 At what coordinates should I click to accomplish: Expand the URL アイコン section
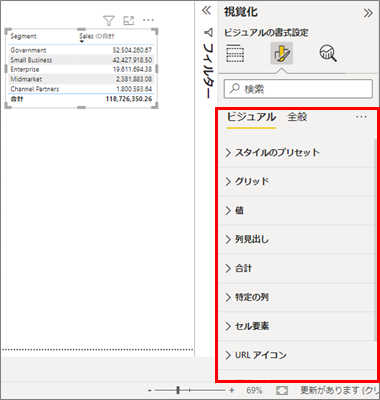click(297, 355)
